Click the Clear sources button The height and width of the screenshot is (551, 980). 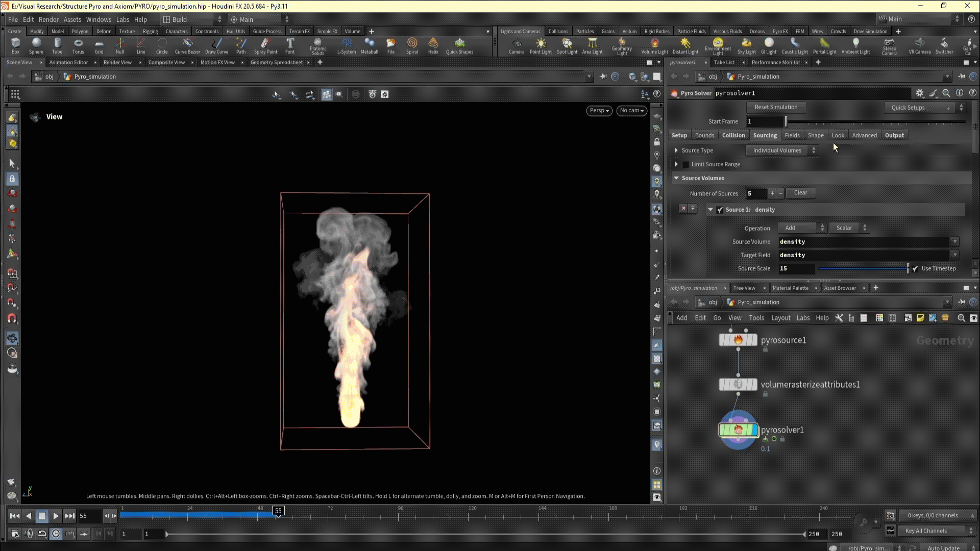(800, 193)
